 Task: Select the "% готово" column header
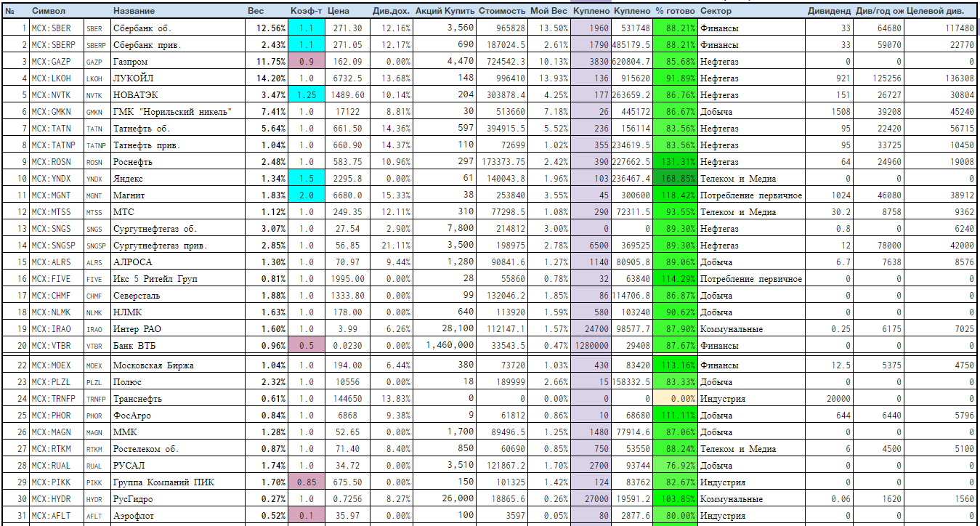tap(675, 12)
